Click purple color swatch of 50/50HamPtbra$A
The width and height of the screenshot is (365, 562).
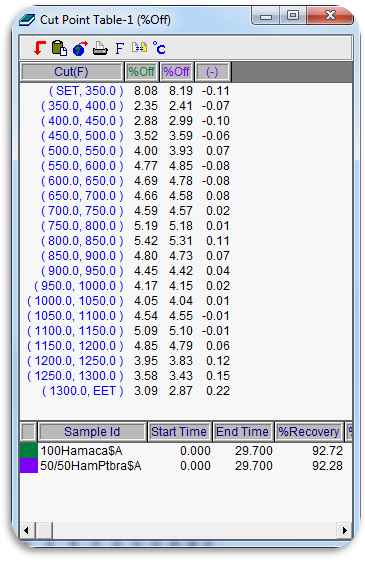(29, 466)
